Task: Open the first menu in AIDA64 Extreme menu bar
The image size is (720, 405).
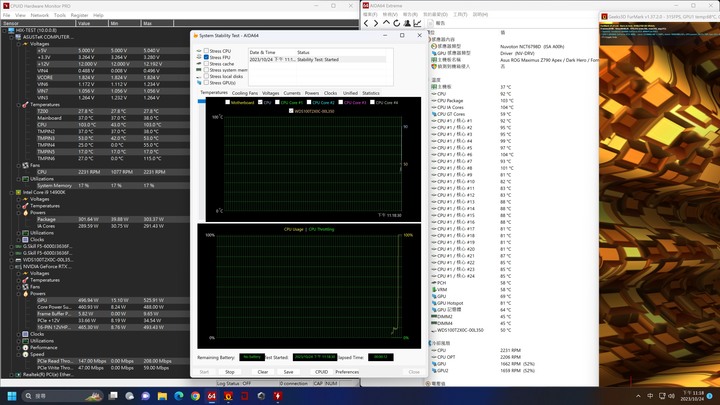Action: pos(370,15)
